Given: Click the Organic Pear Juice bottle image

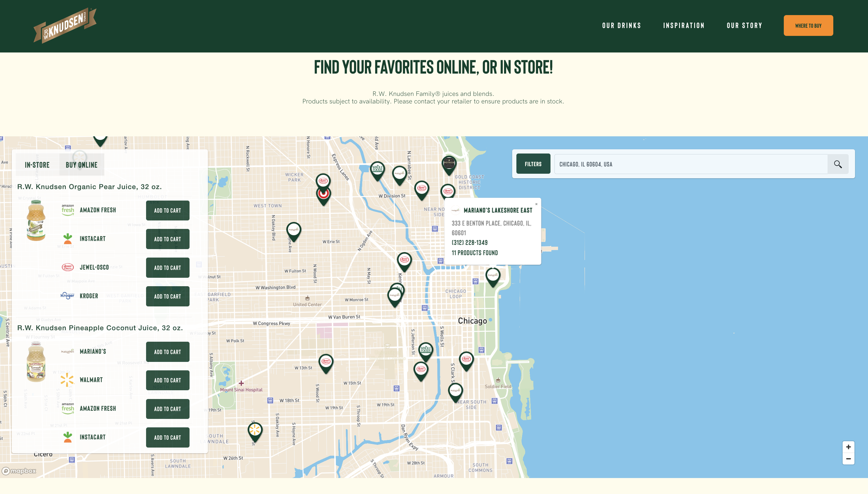Looking at the screenshot, I should [36, 220].
